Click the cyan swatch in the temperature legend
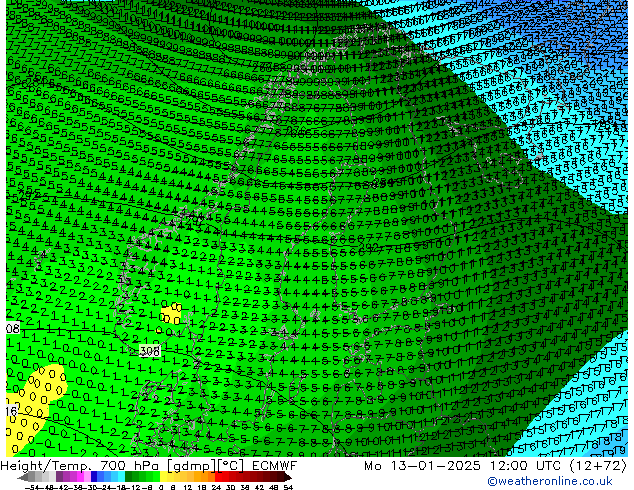This screenshot has height=490, width=634. [x=114, y=478]
